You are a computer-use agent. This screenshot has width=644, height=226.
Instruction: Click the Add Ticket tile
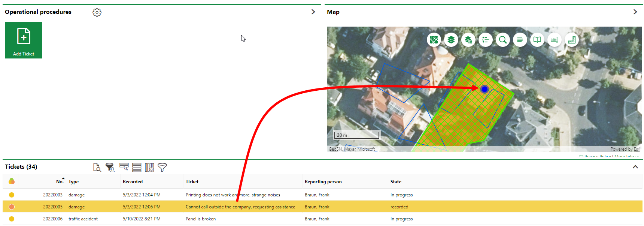click(x=24, y=40)
